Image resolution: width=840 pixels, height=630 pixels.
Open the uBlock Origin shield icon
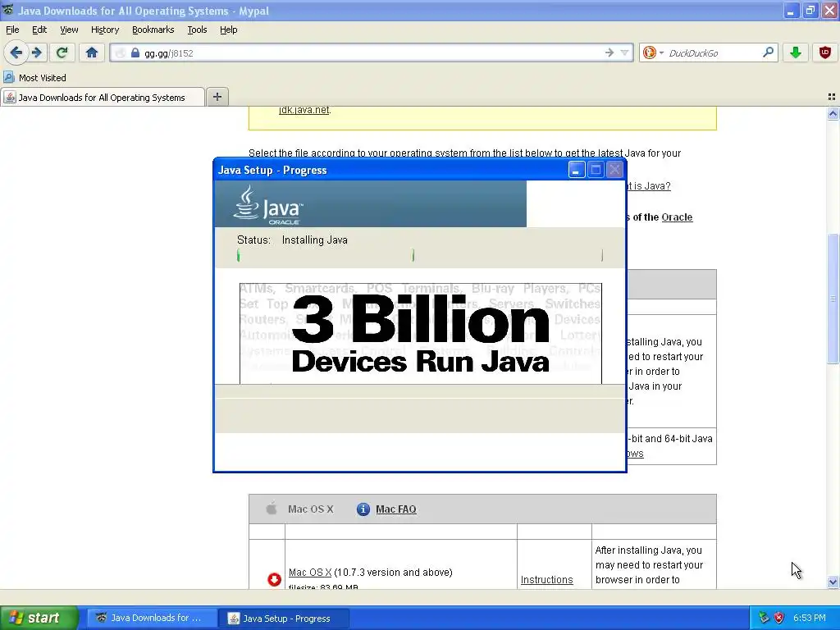tap(825, 52)
